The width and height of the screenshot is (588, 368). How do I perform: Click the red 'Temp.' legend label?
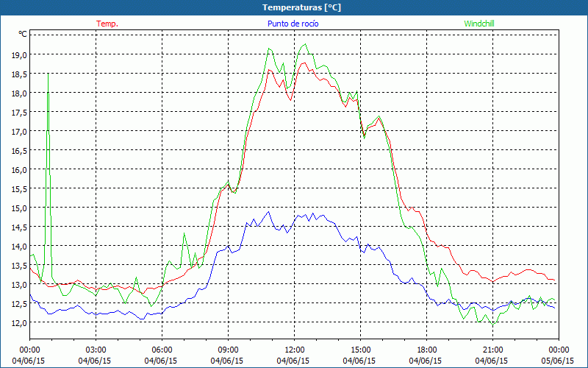pos(107,24)
